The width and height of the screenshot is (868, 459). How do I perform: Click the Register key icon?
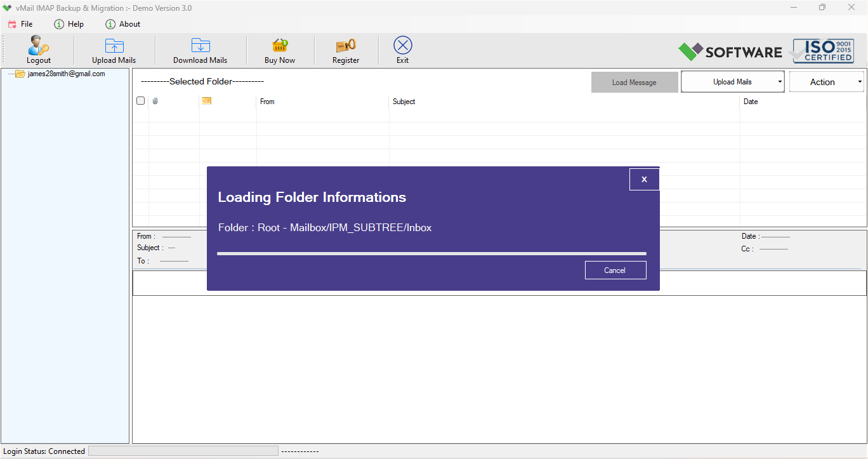pos(346,46)
